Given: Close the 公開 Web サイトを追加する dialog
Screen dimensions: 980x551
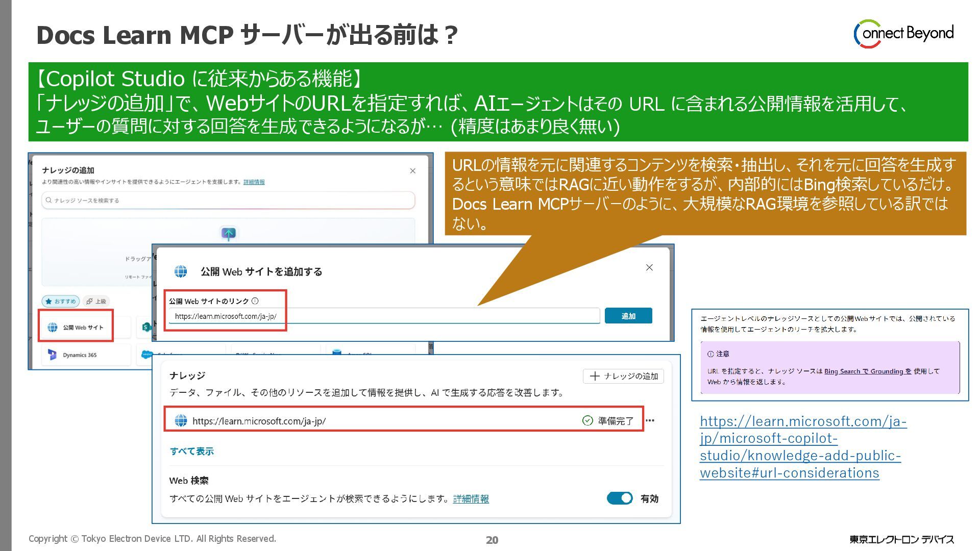Looking at the screenshot, I should [649, 267].
